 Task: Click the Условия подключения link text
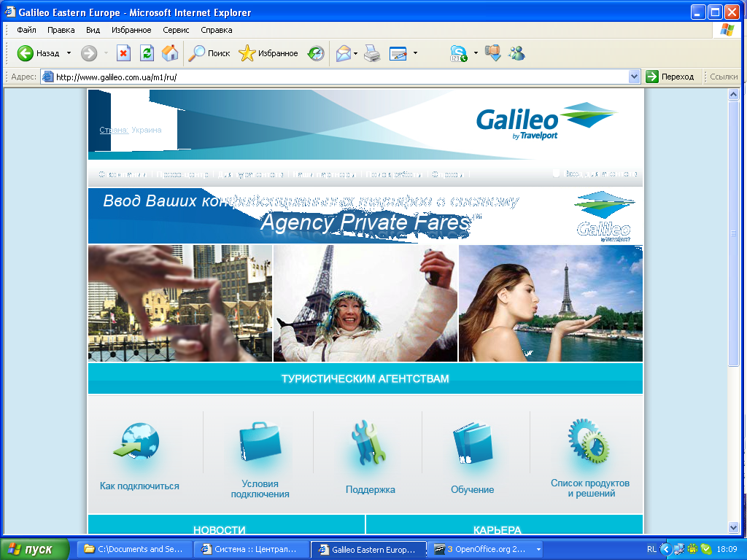[x=260, y=489]
